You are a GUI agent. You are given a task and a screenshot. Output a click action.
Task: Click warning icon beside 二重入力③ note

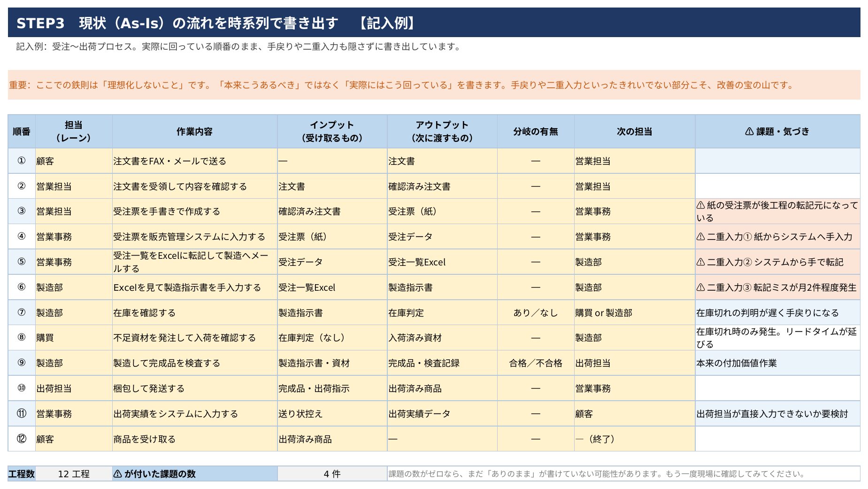point(700,287)
